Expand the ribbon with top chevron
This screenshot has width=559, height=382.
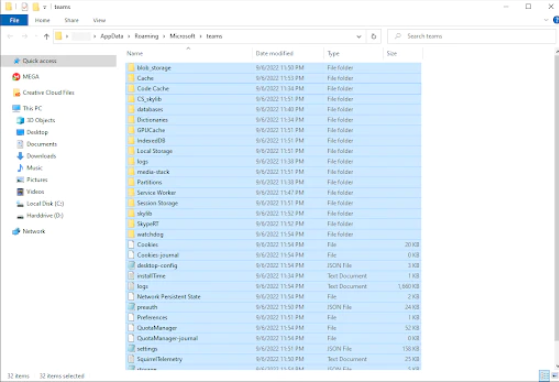click(x=546, y=20)
